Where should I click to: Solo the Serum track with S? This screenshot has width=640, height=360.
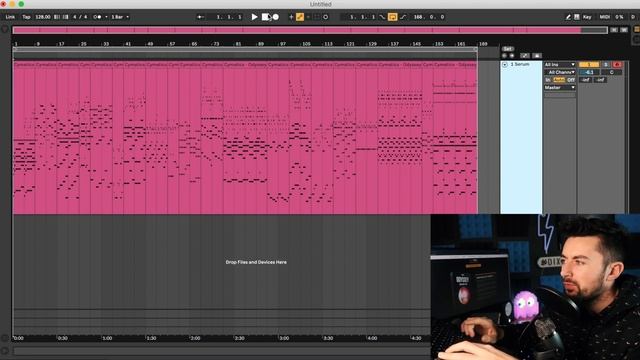[606, 64]
